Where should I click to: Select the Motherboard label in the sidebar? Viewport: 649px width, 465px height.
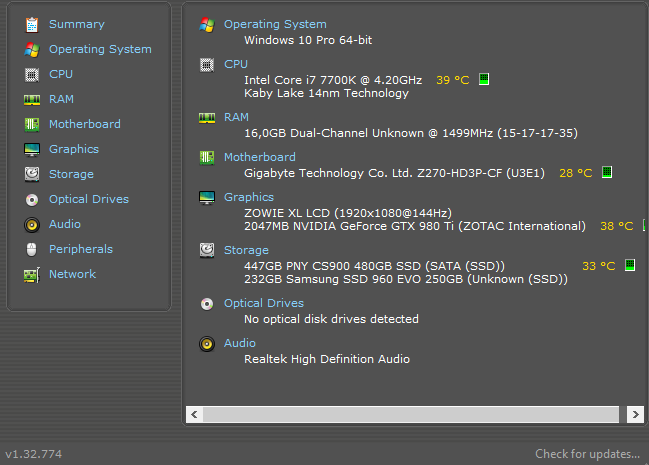[84, 124]
